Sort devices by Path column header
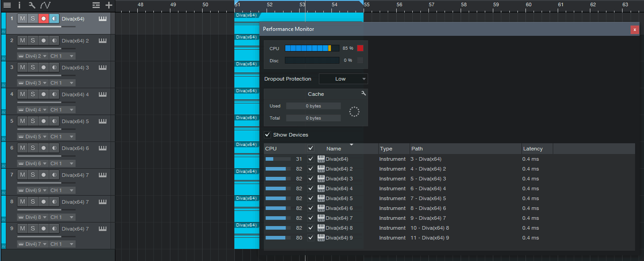Viewport: 644px width, 261px height. point(466,149)
